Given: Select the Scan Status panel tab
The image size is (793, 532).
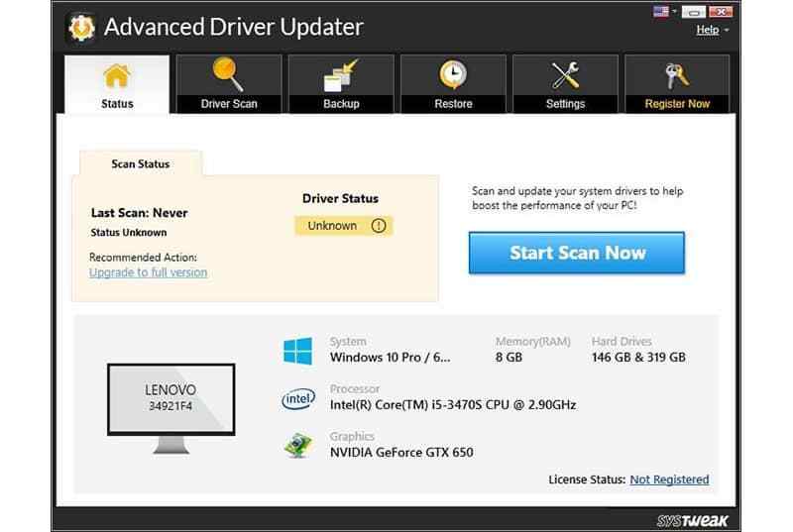Looking at the screenshot, I should tap(141, 163).
